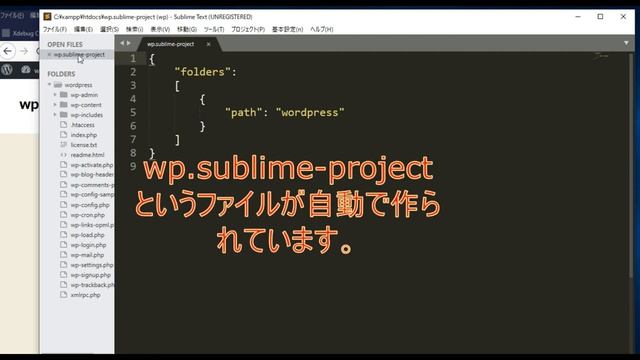Click the minimap preview in the editor
640x360 pixels.
(601, 56)
